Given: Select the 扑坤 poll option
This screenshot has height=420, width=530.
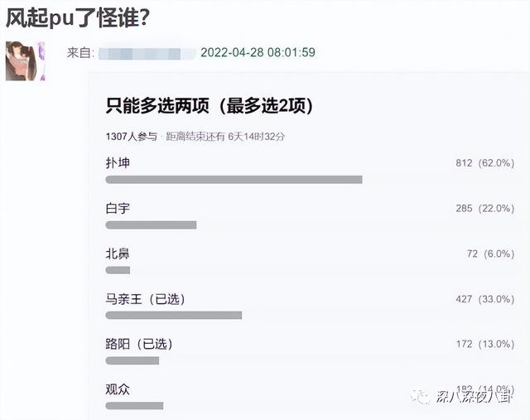Looking at the screenshot, I should point(118,163).
